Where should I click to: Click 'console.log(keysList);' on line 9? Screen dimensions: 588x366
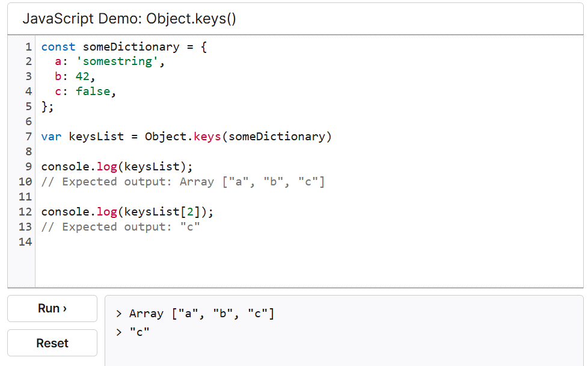click(117, 167)
